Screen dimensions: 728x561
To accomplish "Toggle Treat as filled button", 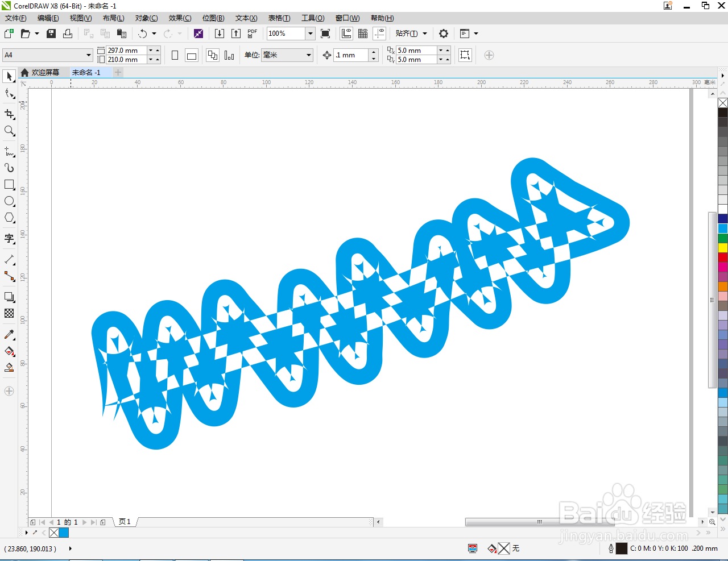I will click(465, 55).
